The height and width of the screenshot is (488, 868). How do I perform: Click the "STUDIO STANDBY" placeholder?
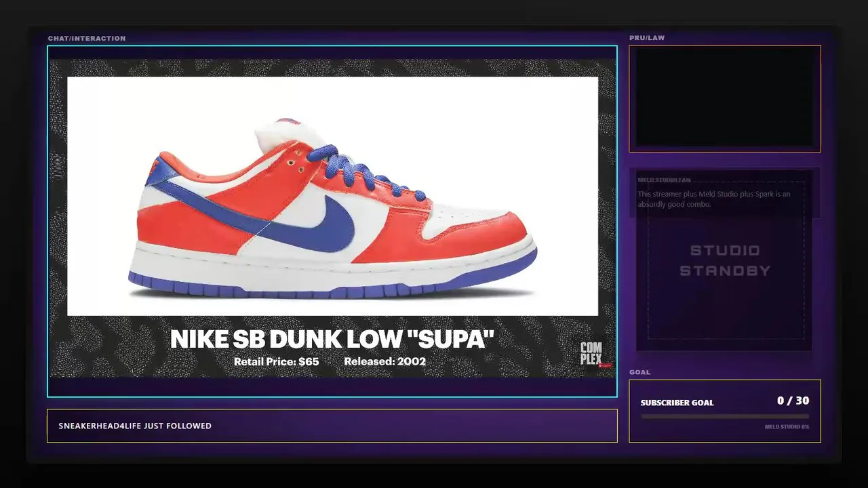pos(725,260)
